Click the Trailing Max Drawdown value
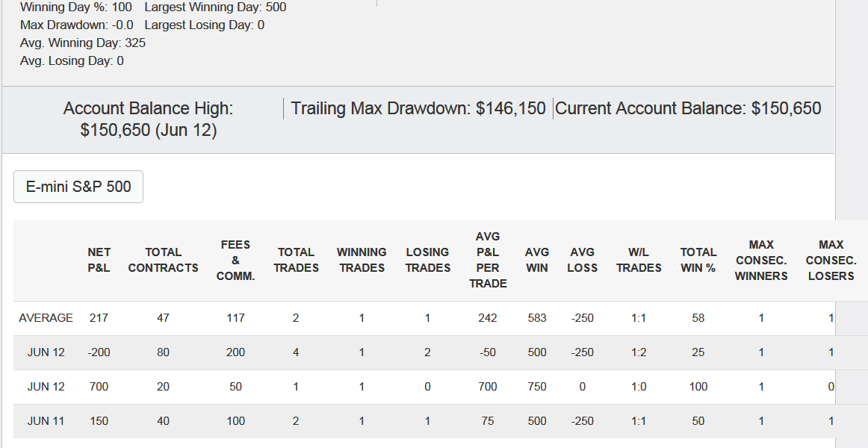Screen dimensions: 868x448 [511, 108]
